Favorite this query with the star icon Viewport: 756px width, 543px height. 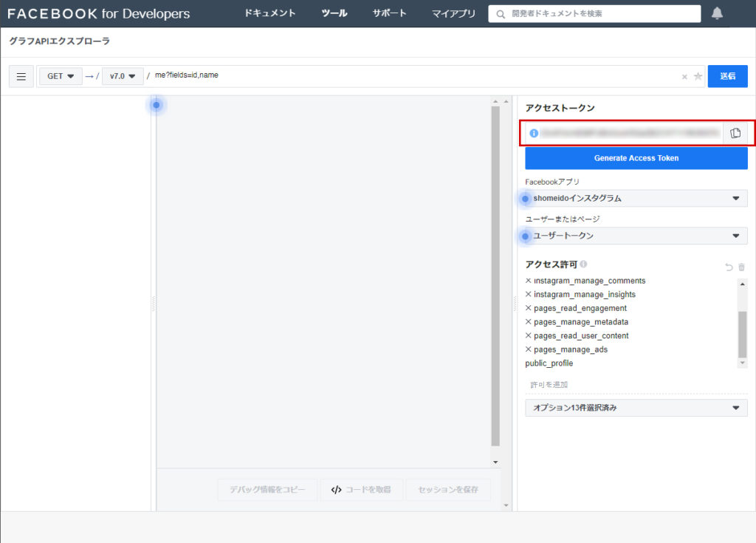pos(698,77)
